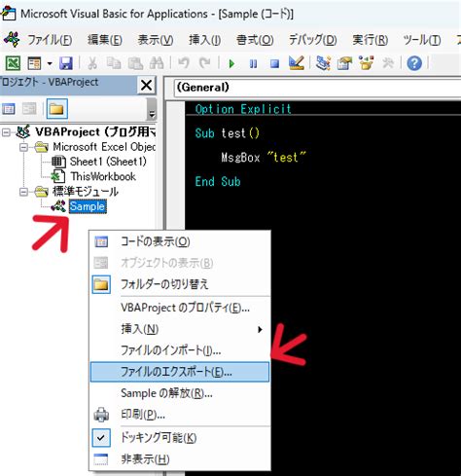This screenshot has width=461, height=476.
Task: Click the Toolbox toolbar icon
Action: click(388, 63)
